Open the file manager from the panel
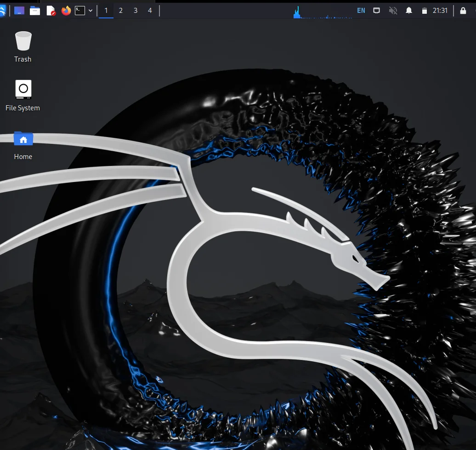Screen dimensions: 476x450 (35, 11)
